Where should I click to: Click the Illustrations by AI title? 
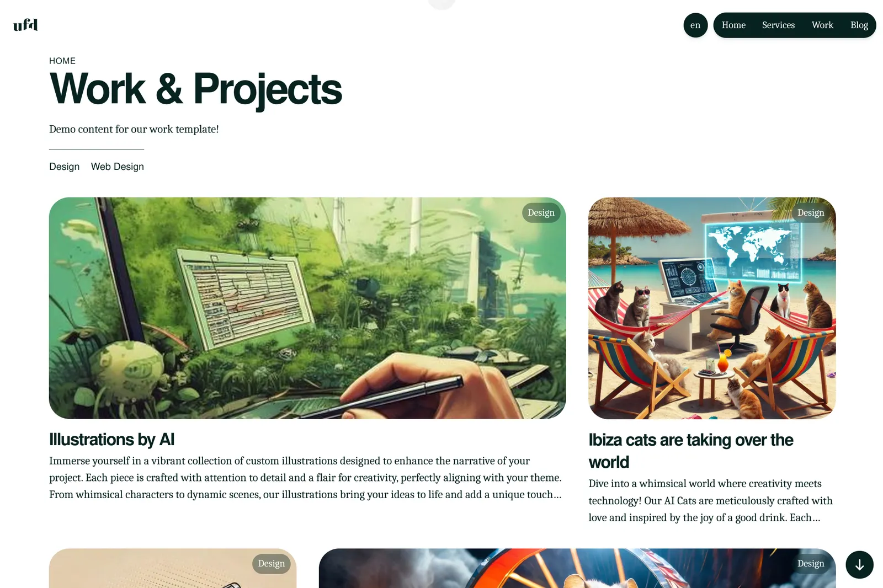[111, 439]
